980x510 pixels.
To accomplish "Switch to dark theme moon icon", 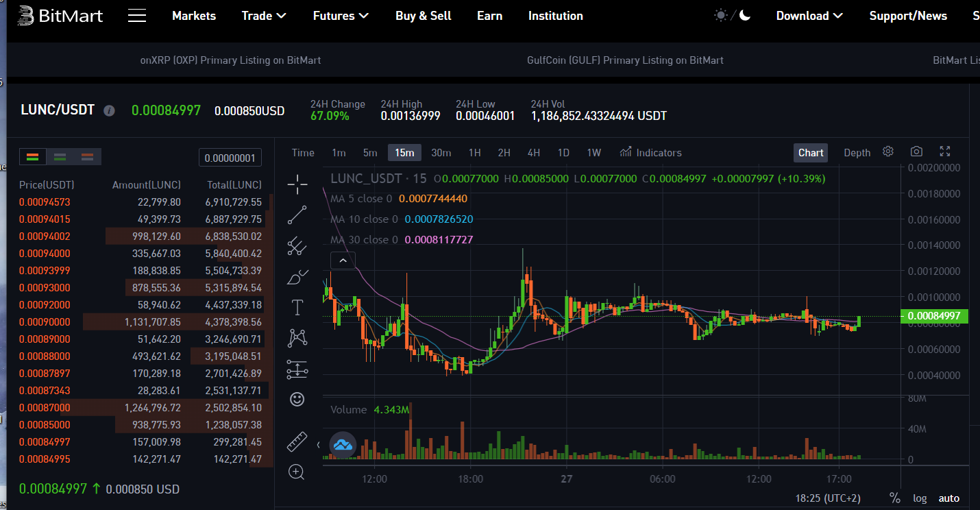I will (745, 15).
